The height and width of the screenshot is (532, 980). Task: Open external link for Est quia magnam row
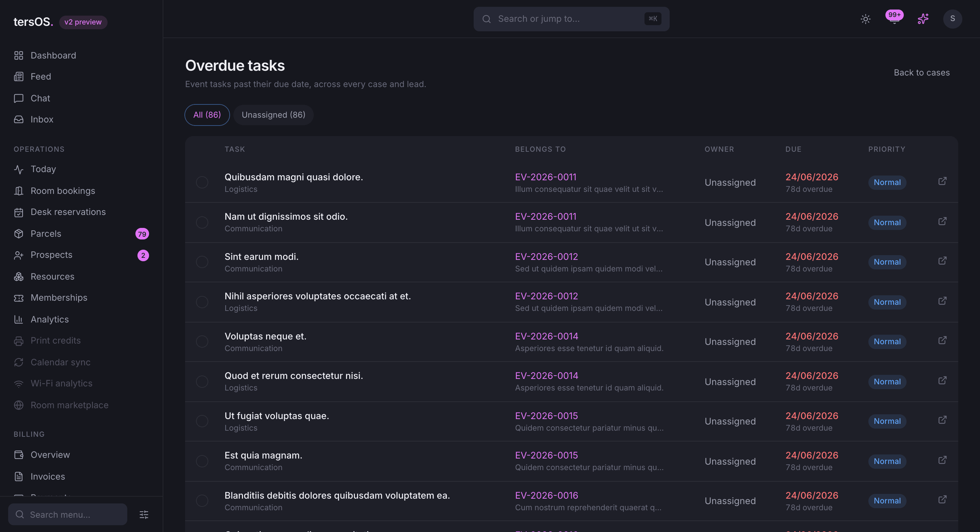tap(942, 460)
